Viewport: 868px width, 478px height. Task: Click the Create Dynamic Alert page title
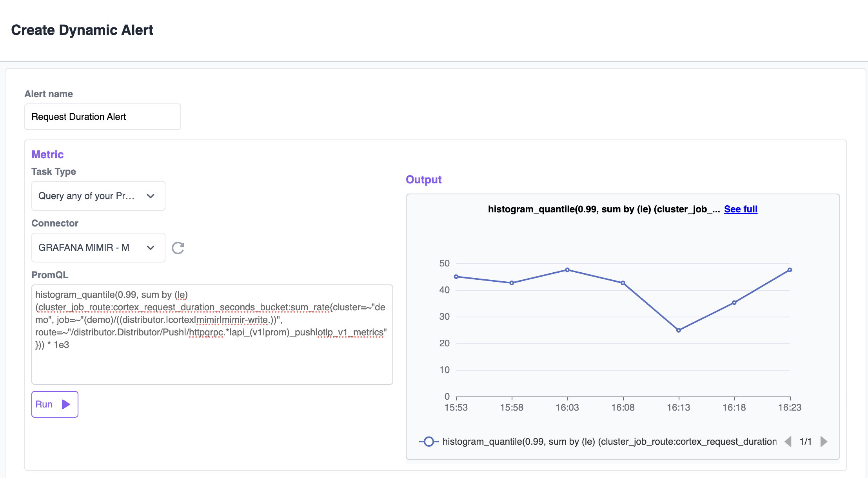[82, 30]
